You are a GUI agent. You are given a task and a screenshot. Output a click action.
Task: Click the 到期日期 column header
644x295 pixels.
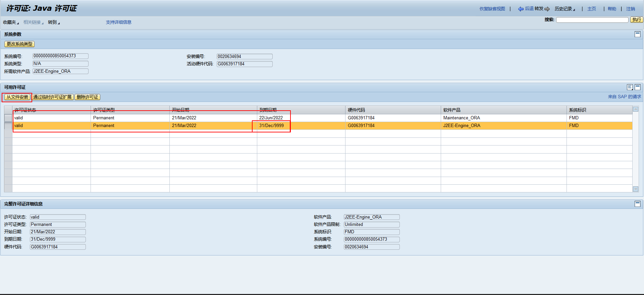pos(301,110)
